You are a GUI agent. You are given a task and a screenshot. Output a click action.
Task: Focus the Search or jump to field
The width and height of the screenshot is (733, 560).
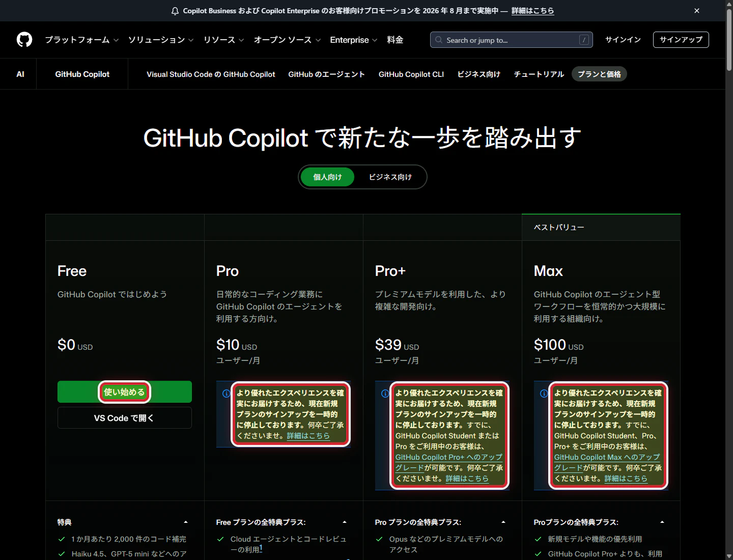click(x=512, y=40)
